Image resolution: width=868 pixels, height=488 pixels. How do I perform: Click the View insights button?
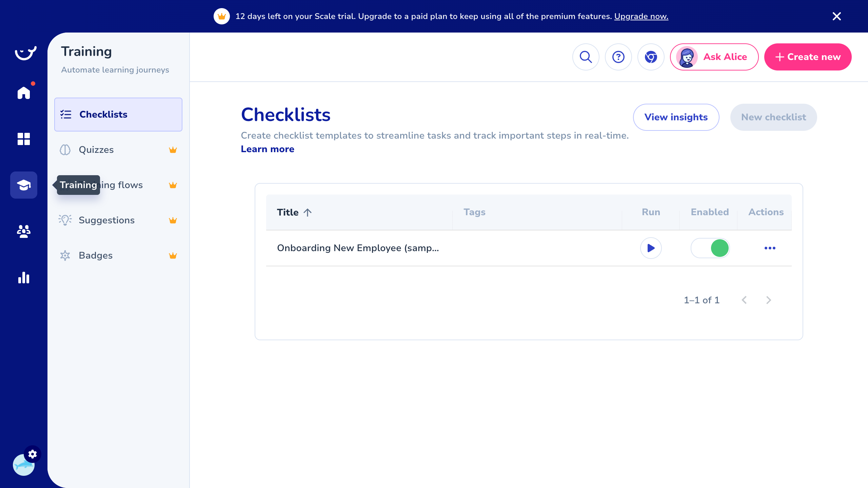click(x=676, y=117)
